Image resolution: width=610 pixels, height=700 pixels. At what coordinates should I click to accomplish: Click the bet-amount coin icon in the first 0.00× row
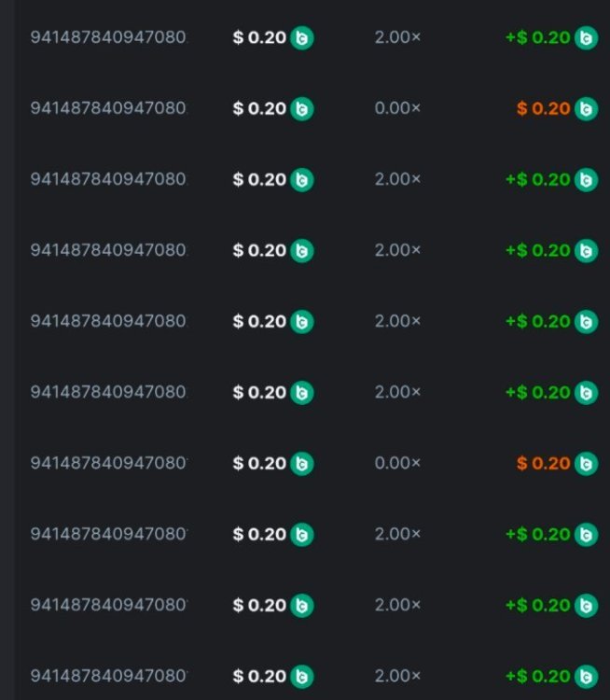click(x=301, y=109)
